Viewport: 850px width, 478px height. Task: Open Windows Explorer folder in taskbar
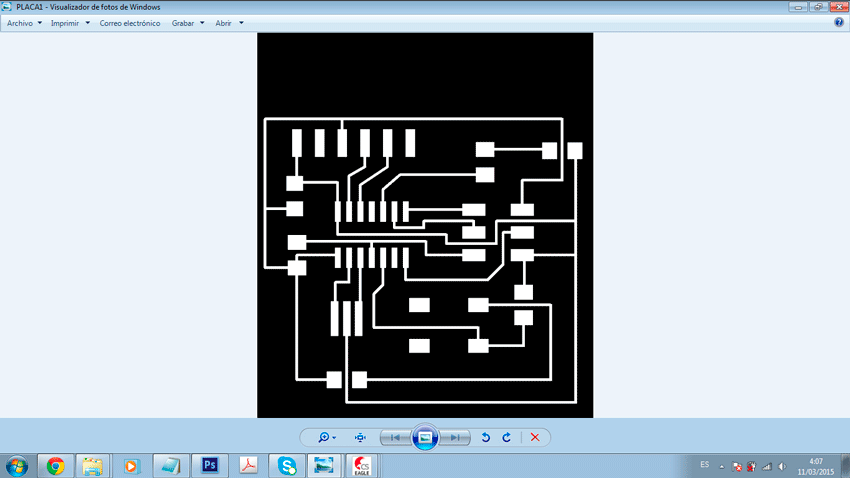click(x=92, y=466)
